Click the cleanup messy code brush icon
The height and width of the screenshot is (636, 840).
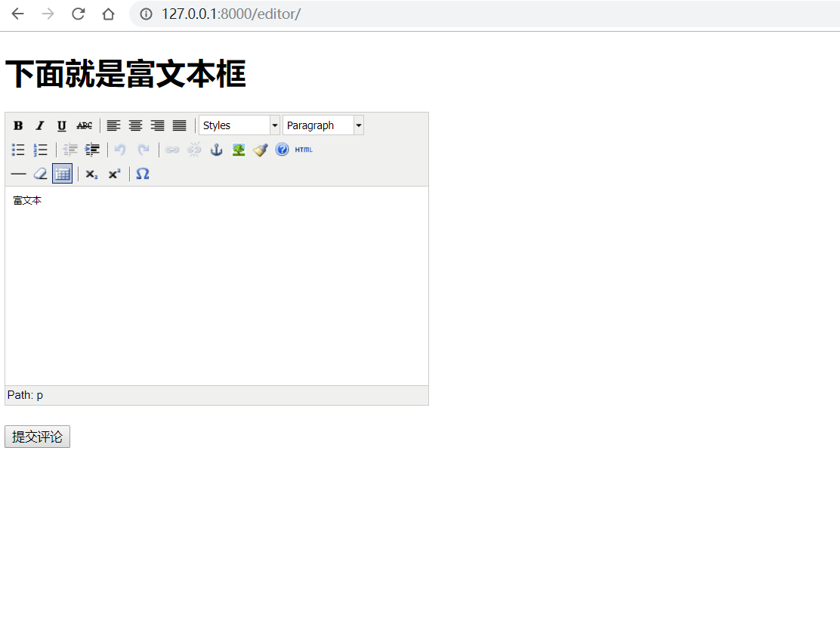(260, 150)
